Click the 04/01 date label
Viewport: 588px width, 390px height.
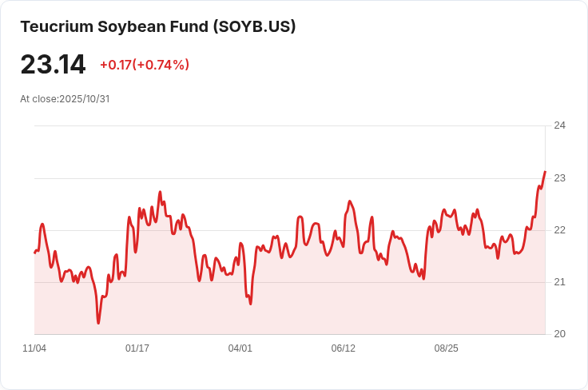click(240, 348)
